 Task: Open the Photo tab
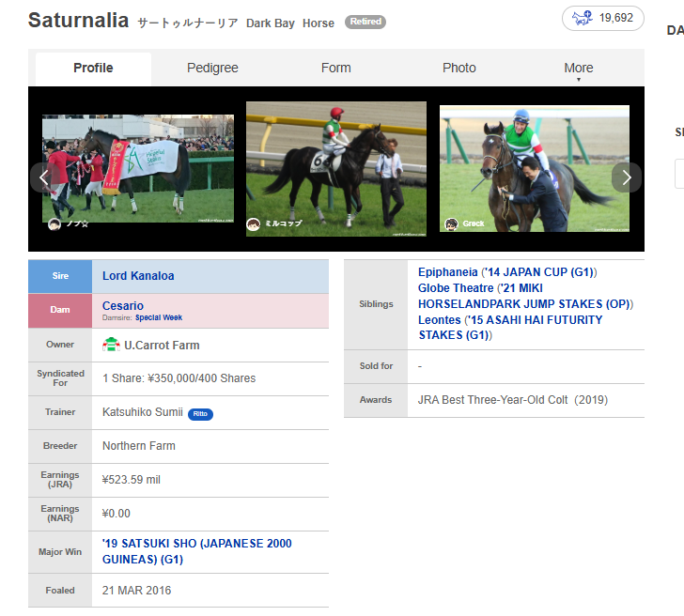[459, 69]
